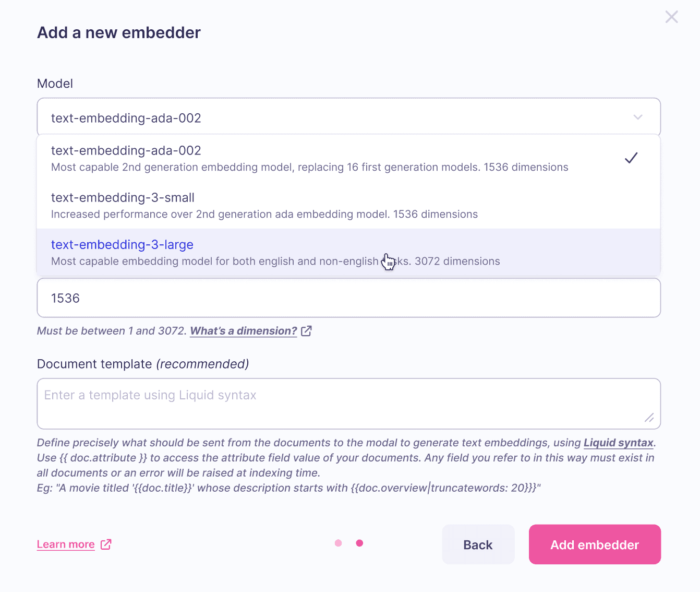700x592 pixels.
Task: Click the checkmark beside text-embedding-ada-002
Action: (x=631, y=158)
